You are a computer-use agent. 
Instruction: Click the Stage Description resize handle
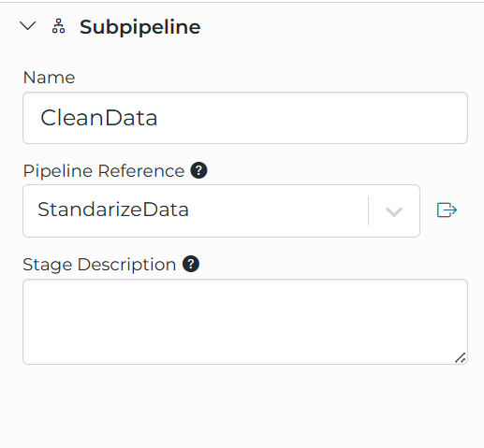(x=460, y=358)
